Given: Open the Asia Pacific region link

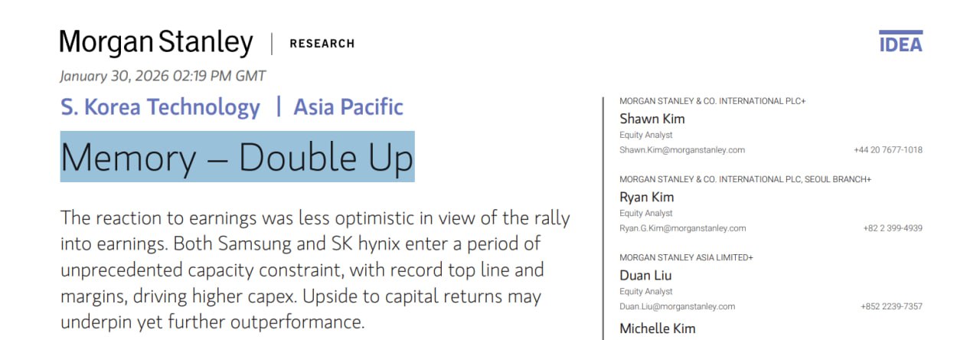Looking at the screenshot, I should (x=348, y=107).
